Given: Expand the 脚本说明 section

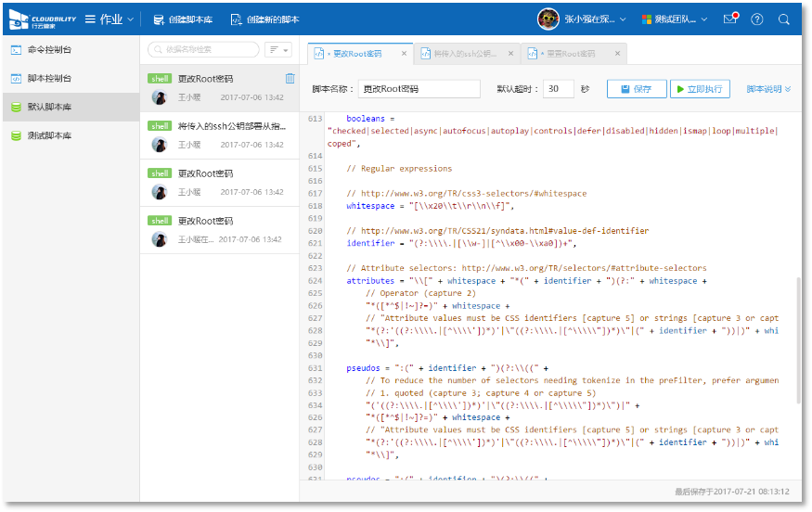Looking at the screenshot, I should 768,89.
